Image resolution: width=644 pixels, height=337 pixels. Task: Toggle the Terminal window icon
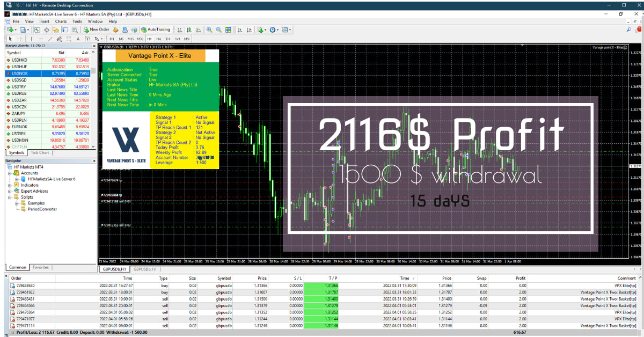[x=65, y=30]
